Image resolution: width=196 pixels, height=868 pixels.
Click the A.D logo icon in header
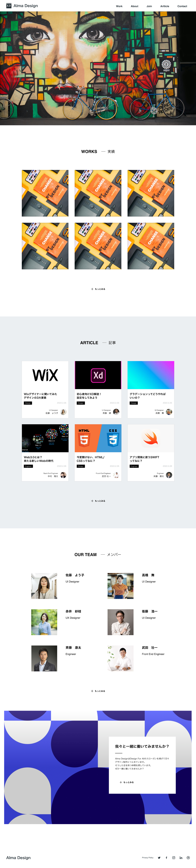(x=9, y=6)
